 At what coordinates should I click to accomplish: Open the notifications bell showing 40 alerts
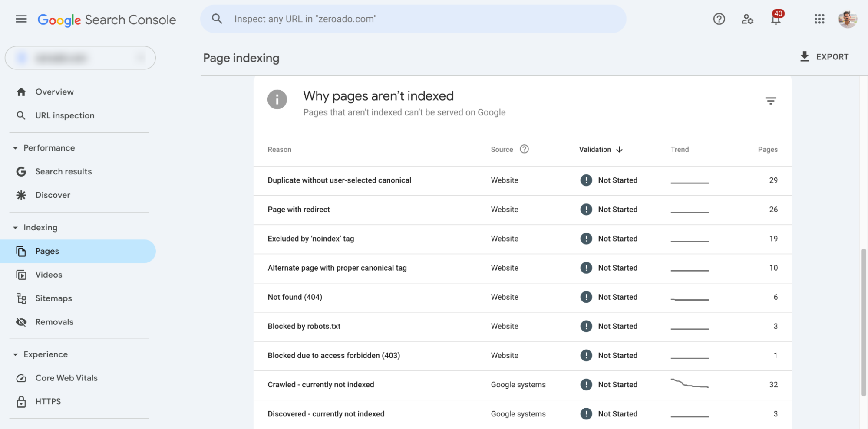tap(776, 20)
